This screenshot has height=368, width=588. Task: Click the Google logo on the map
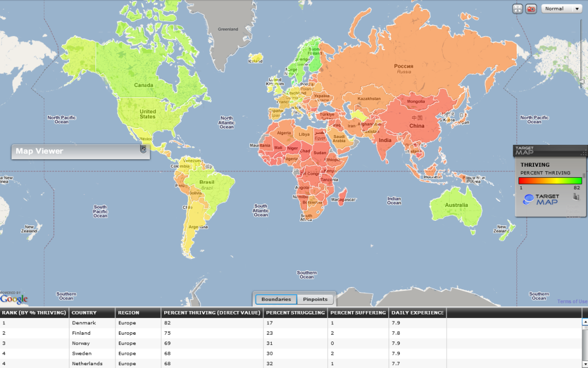(x=14, y=299)
